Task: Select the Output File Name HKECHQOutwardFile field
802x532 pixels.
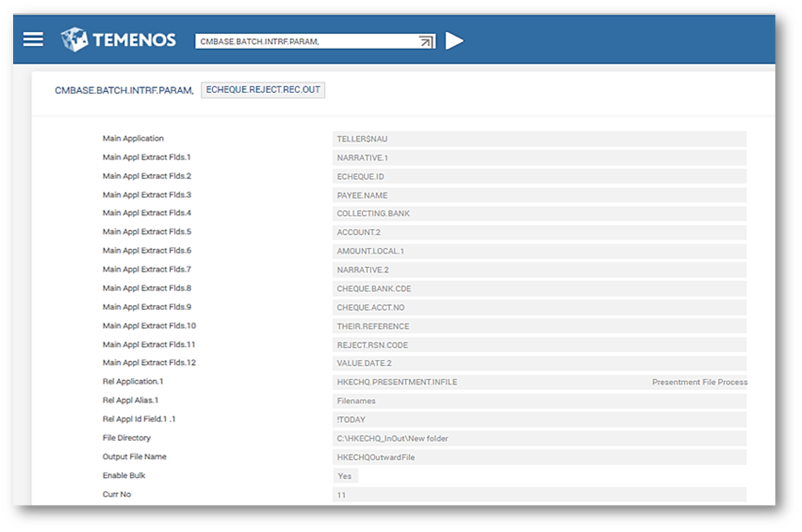Action: [x=539, y=457]
